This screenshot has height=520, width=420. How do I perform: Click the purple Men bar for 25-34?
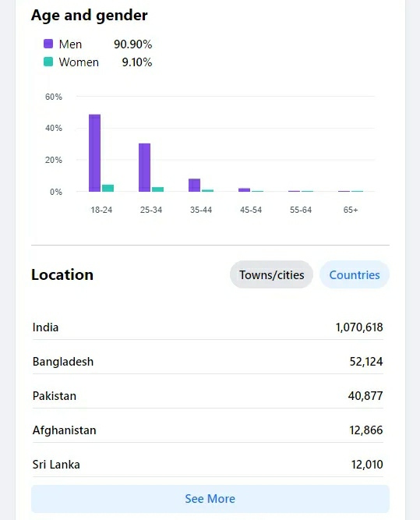[144, 168]
